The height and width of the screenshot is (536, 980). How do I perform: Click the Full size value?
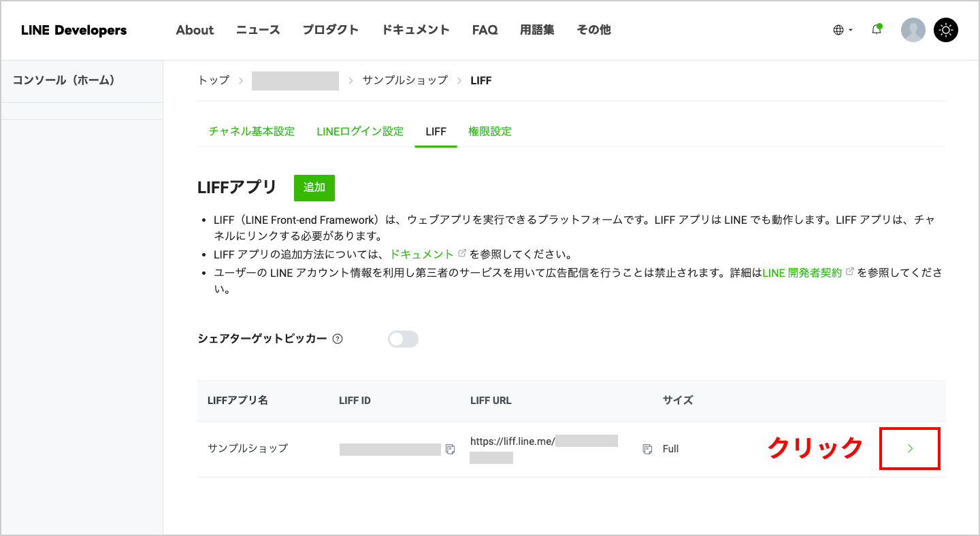tap(670, 449)
